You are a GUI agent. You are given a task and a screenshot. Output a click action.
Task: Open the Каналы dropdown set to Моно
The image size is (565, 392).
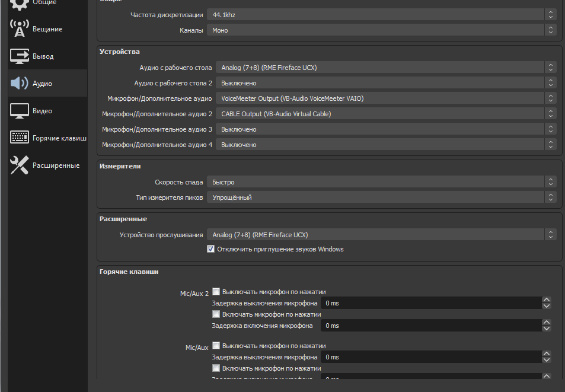pos(381,30)
